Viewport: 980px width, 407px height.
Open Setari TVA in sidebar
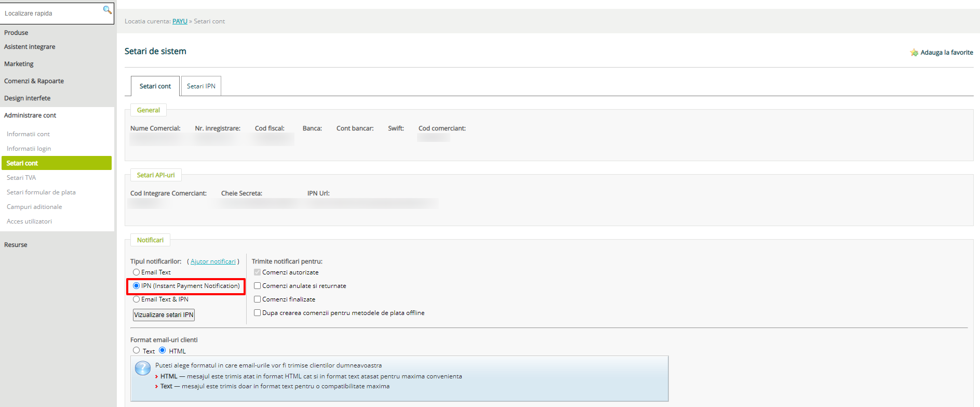[x=21, y=178]
